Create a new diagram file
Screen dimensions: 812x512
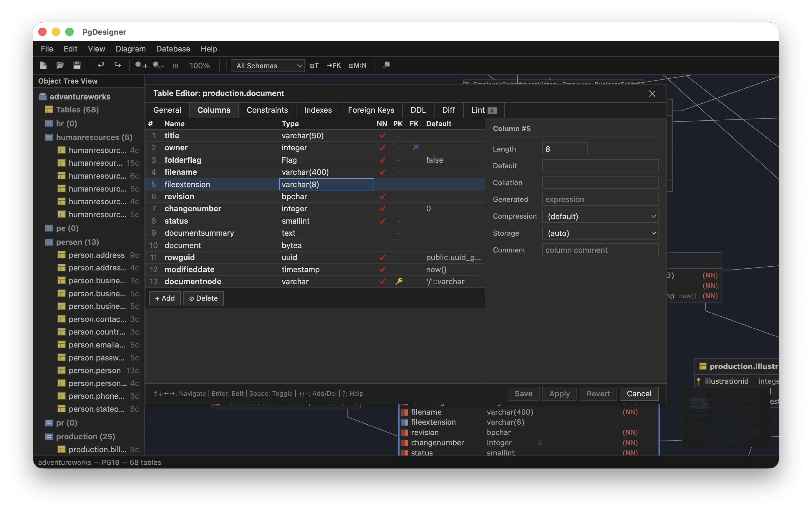tap(43, 65)
